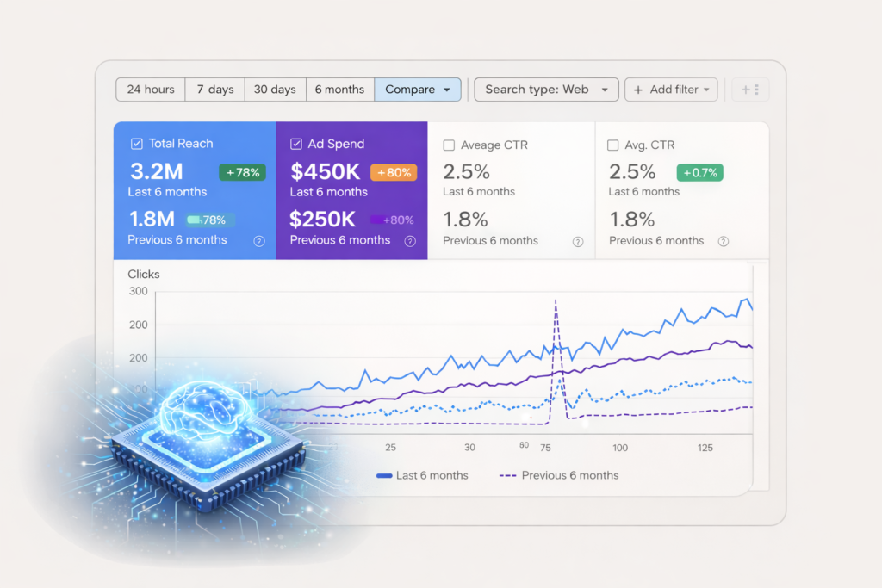The width and height of the screenshot is (882, 588).
Task: Uncheck the Total Reach checkbox
Action: click(137, 144)
